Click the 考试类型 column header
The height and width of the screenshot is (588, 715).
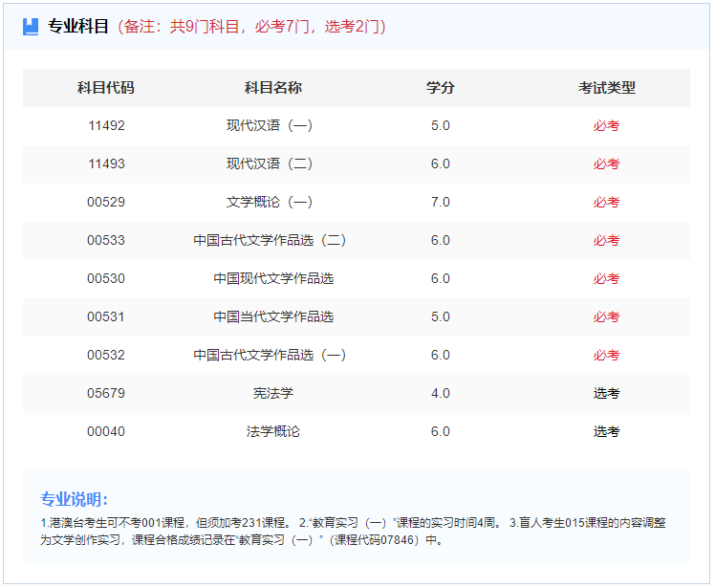(606, 88)
